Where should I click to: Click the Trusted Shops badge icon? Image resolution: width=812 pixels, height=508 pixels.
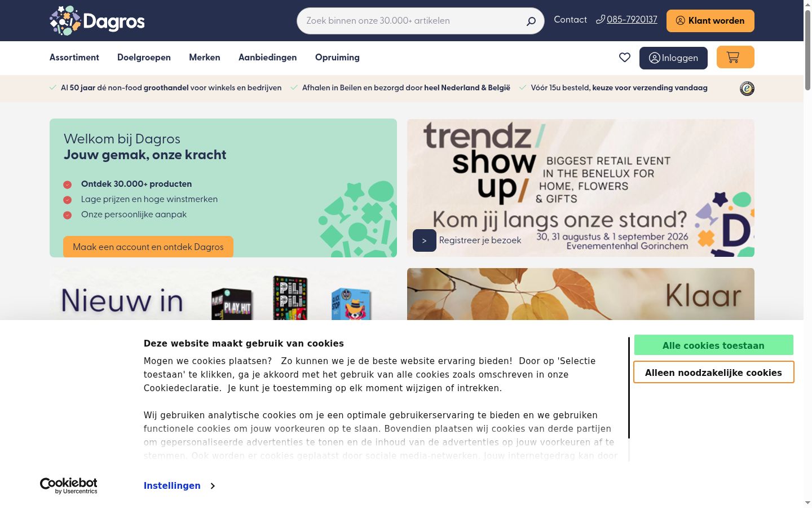747,89
